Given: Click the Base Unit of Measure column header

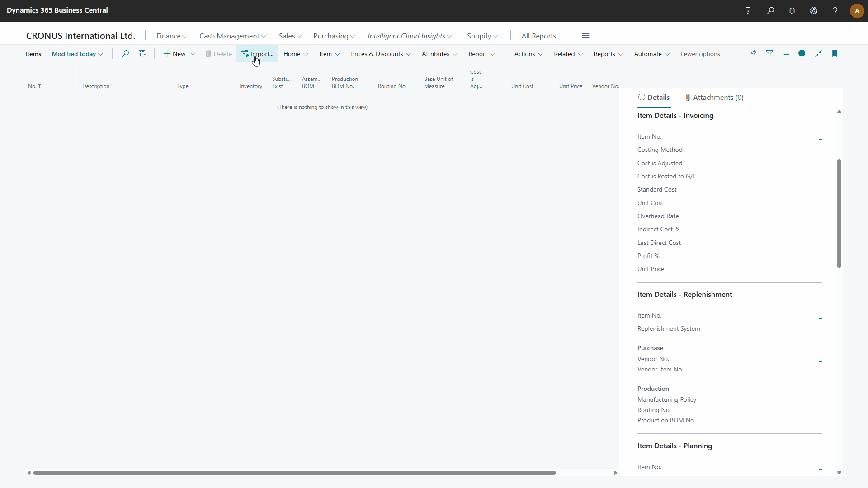Looking at the screenshot, I should coord(439,83).
